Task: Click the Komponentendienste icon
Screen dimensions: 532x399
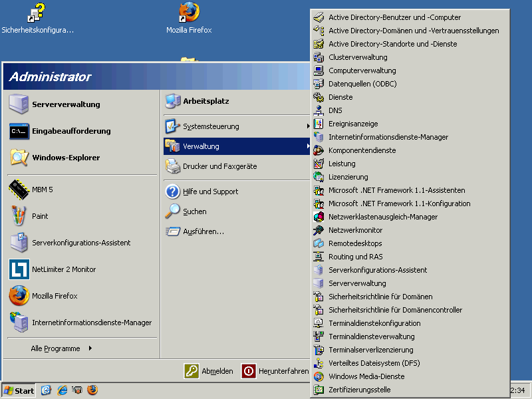Action: point(319,150)
